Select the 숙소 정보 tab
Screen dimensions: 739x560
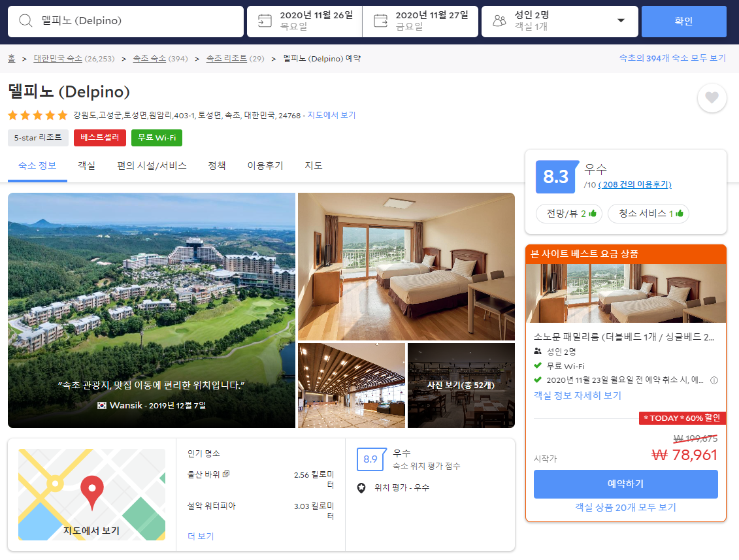(37, 165)
